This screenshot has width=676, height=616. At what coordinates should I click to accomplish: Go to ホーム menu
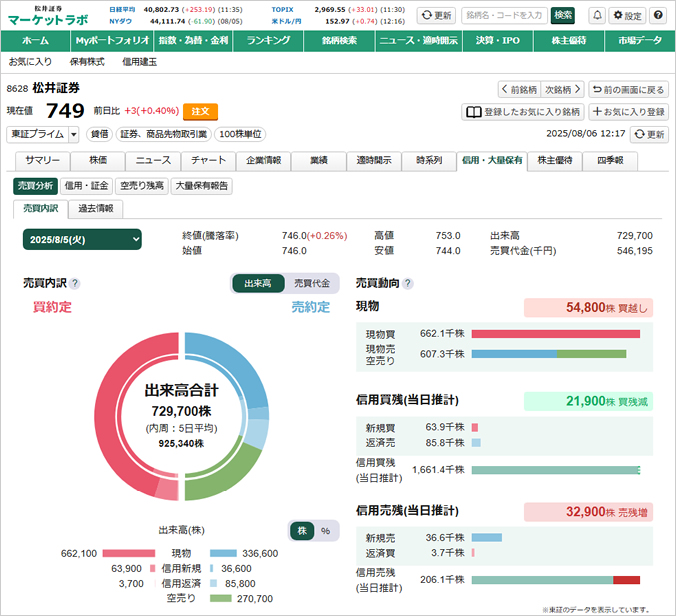(35, 41)
